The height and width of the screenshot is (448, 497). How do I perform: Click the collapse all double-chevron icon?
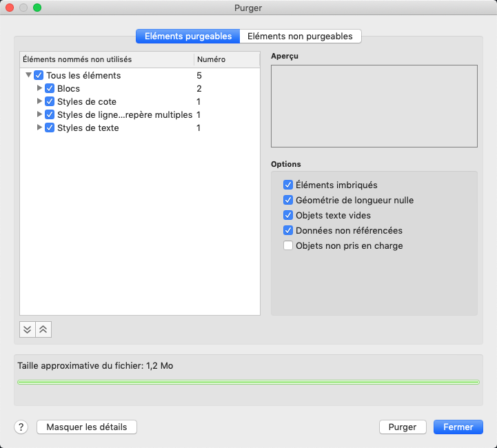click(x=43, y=329)
